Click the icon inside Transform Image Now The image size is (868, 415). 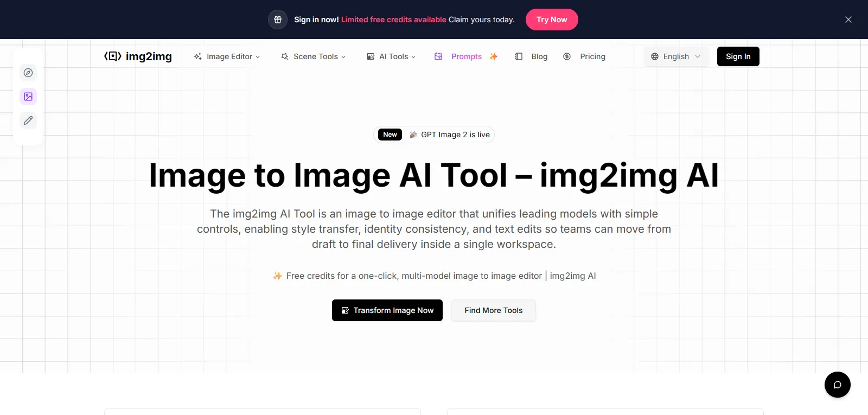click(x=345, y=310)
